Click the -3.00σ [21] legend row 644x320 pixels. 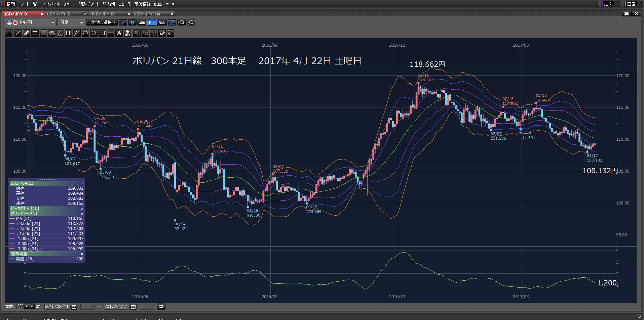46,249
